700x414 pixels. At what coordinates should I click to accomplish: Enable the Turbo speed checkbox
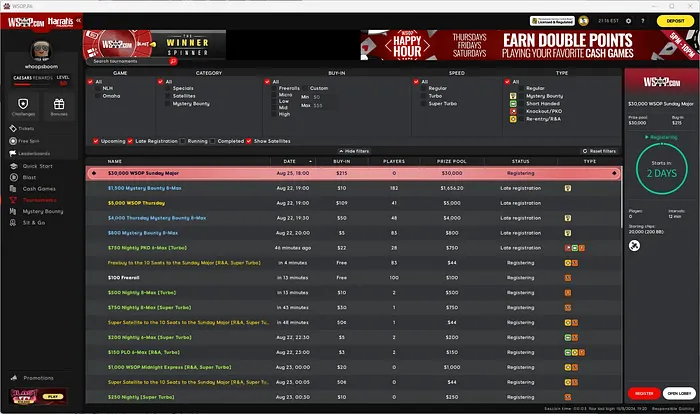coord(424,96)
